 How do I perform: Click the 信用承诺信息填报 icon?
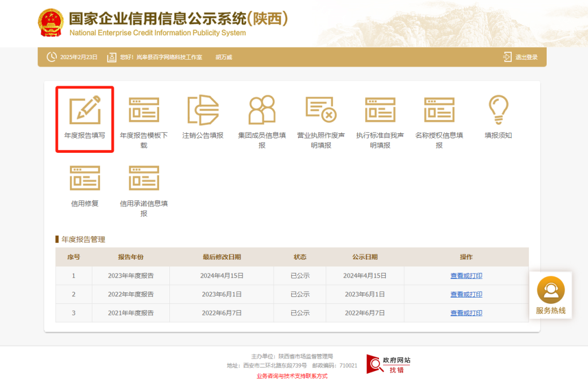144,179
